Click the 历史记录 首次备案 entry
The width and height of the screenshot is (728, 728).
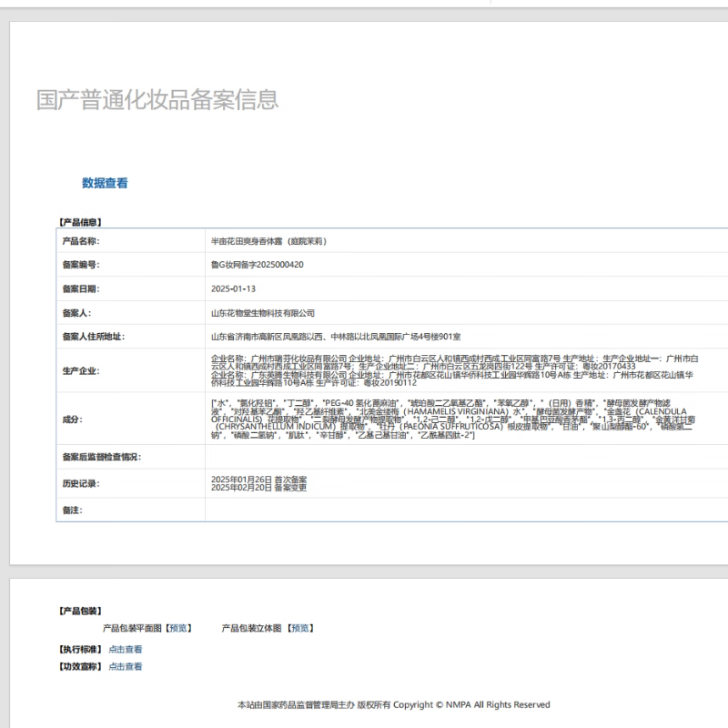[258, 479]
